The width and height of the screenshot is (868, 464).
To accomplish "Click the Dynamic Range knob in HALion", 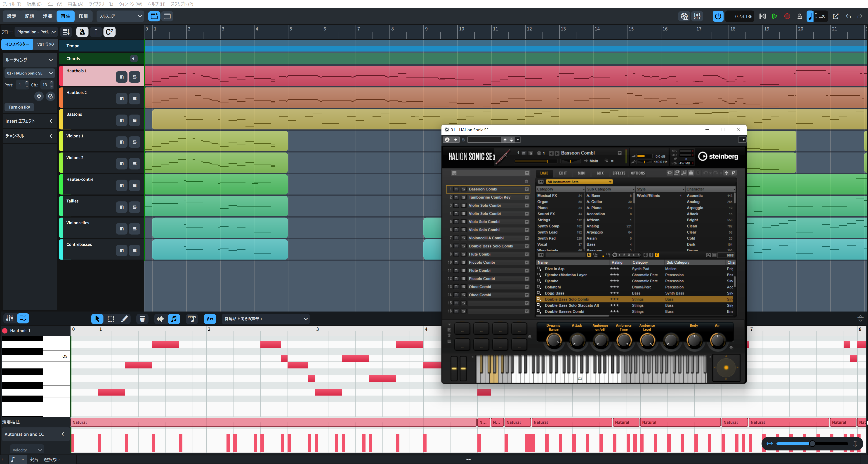I will (x=554, y=341).
